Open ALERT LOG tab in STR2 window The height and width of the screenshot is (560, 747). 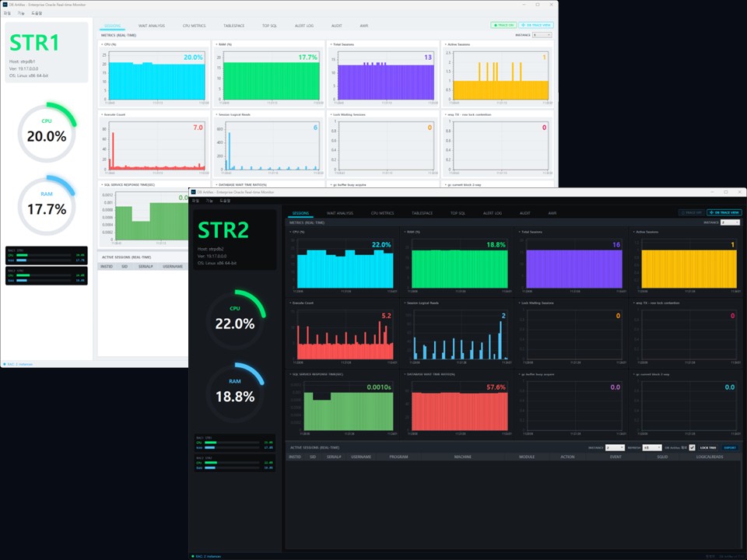pos(492,213)
